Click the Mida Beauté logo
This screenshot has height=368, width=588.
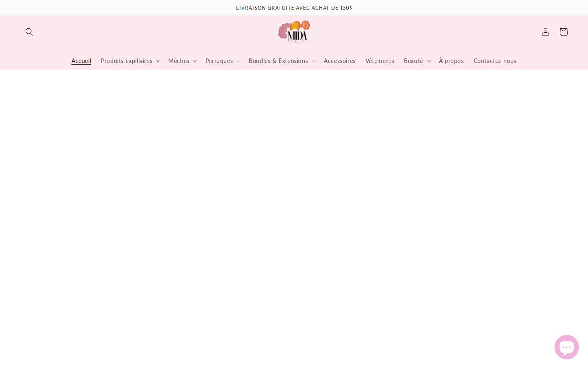[x=294, y=31]
